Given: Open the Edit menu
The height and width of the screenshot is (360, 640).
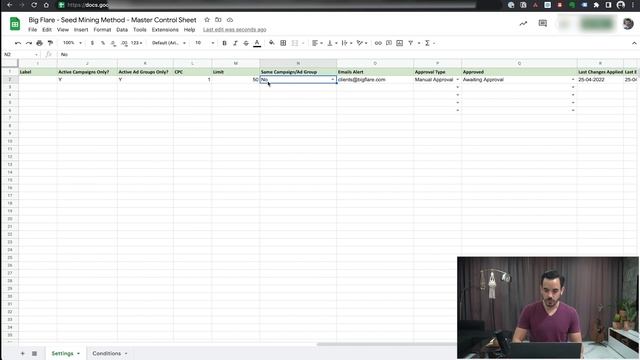Looking at the screenshot, I should point(47,30).
